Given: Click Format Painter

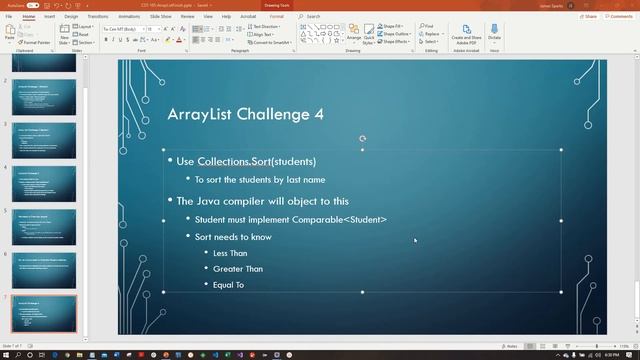Looking at the screenshot, I should (34, 42).
